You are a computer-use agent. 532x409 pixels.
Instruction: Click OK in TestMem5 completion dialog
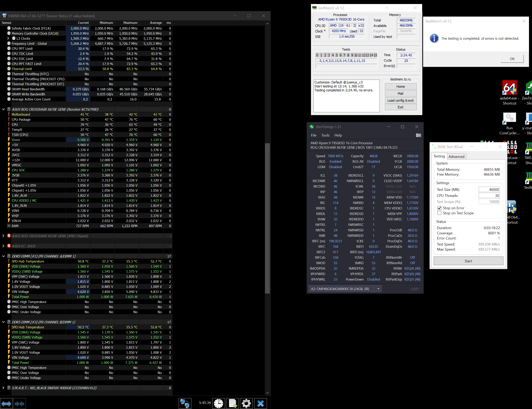512,59
